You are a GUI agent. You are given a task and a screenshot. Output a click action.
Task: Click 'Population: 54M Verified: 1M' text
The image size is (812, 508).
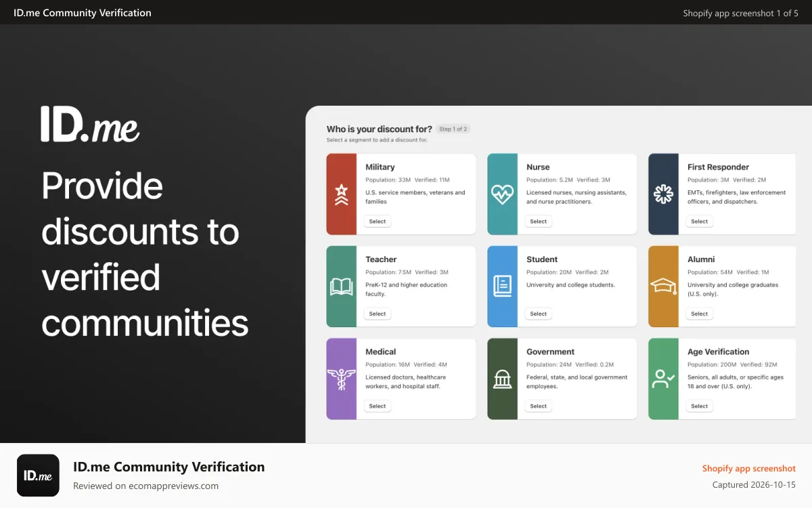pos(728,272)
